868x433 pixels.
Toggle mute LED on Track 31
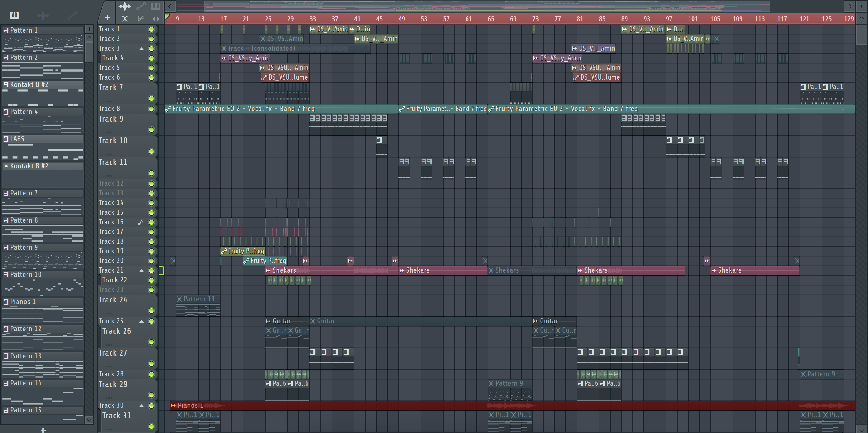click(x=152, y=427)
